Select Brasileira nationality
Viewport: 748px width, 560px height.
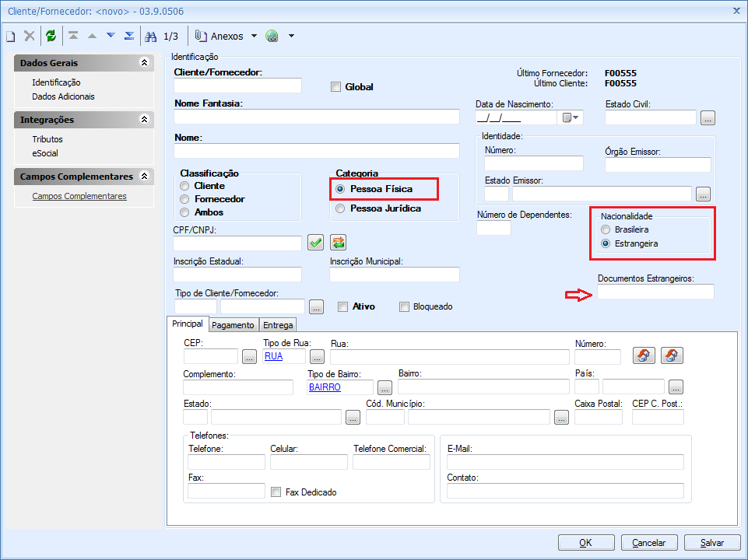pos(606,229)
